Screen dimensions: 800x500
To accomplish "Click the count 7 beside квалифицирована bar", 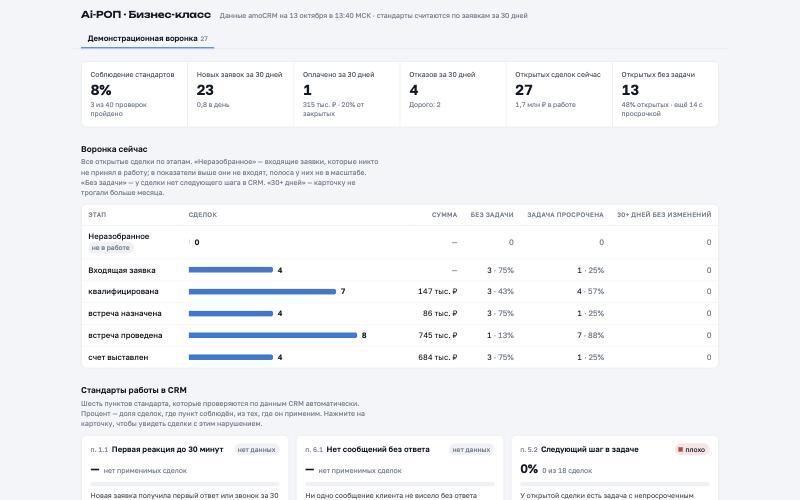I will coord(343,291).
